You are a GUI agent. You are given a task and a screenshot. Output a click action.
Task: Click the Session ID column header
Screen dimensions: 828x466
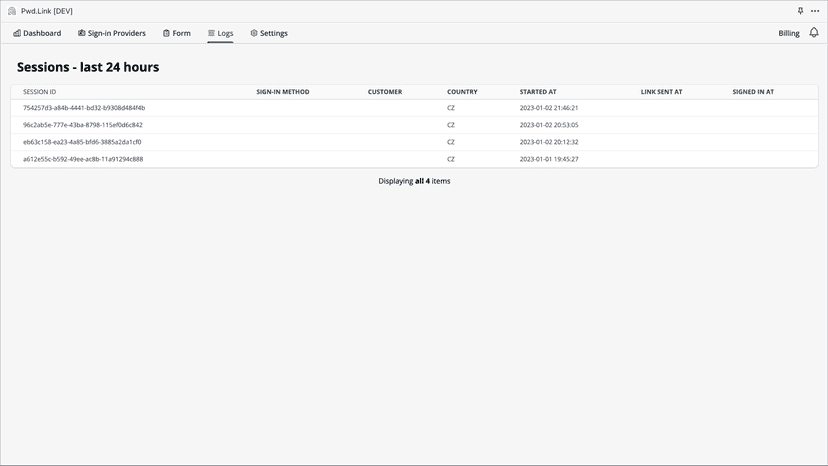pos(40,92)
